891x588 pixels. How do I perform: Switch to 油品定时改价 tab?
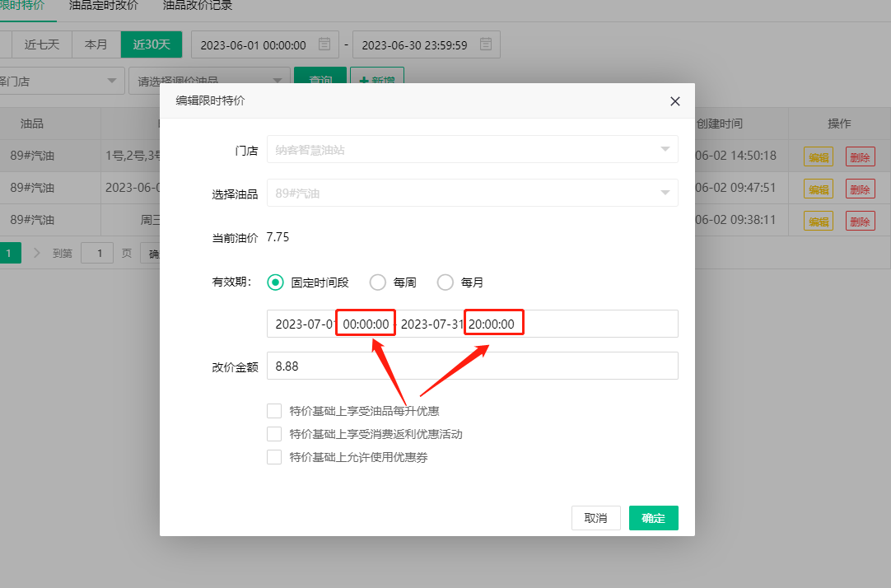[104, 6]
